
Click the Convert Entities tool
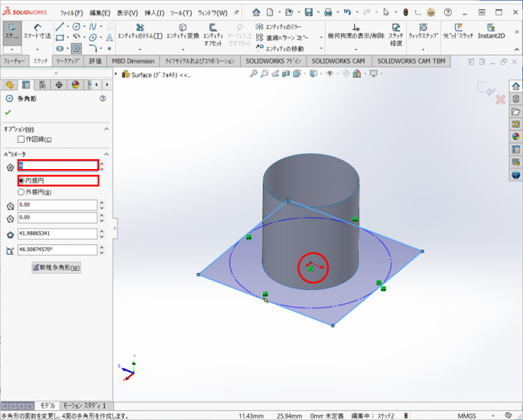183,30
